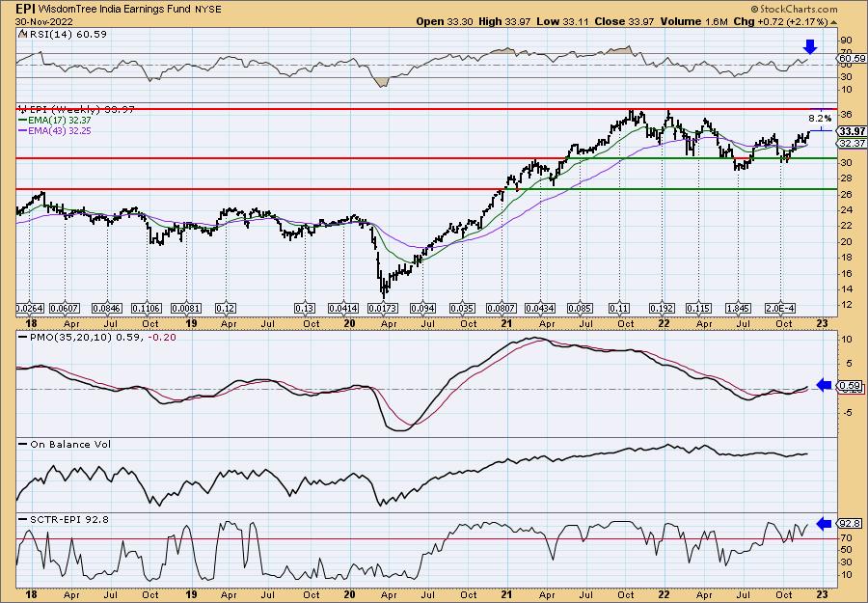The height and width of the screenshot is (603, 868).
Task: Click the 92.8 SCTR axis value tag
Action: click(x=849, y=523)
